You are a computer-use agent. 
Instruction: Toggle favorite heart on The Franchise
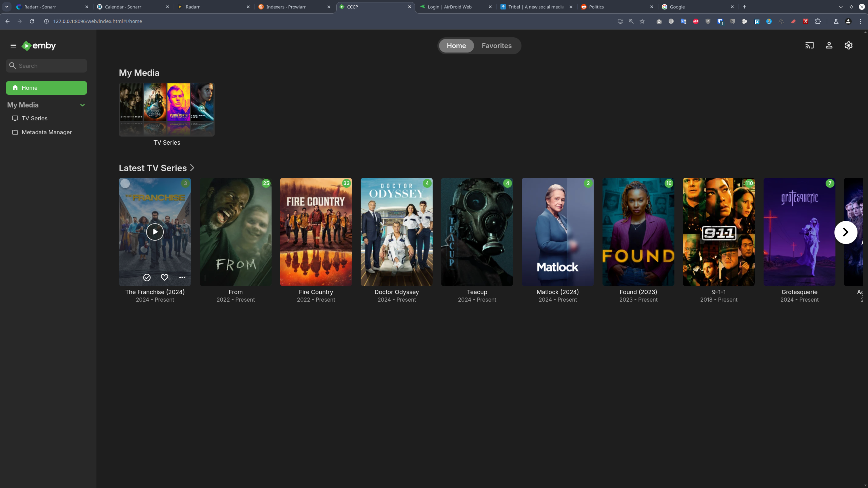pyautogui.click(x=164, y=277)
